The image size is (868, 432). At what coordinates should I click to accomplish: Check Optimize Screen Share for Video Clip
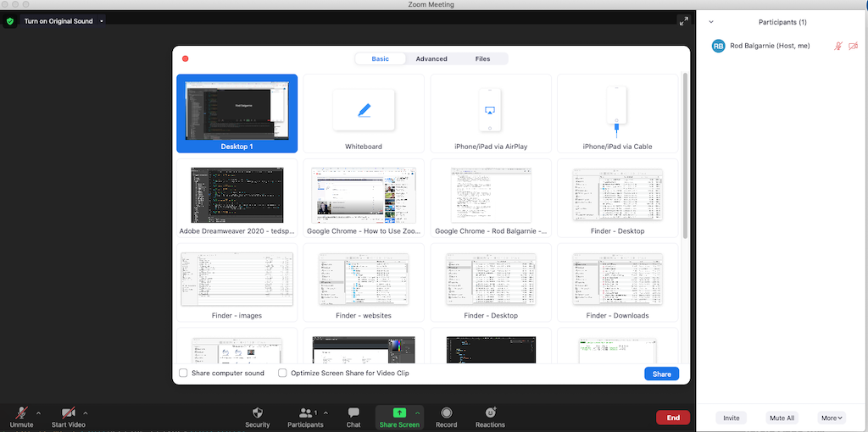click(x=282, y=374)
